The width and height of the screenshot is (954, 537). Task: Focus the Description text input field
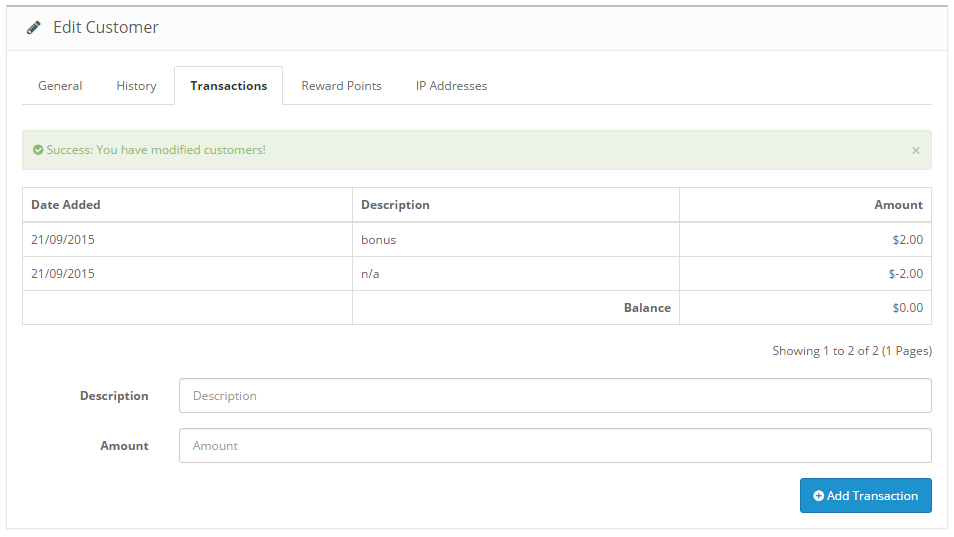pyautogui.click(x=555, y=396)
